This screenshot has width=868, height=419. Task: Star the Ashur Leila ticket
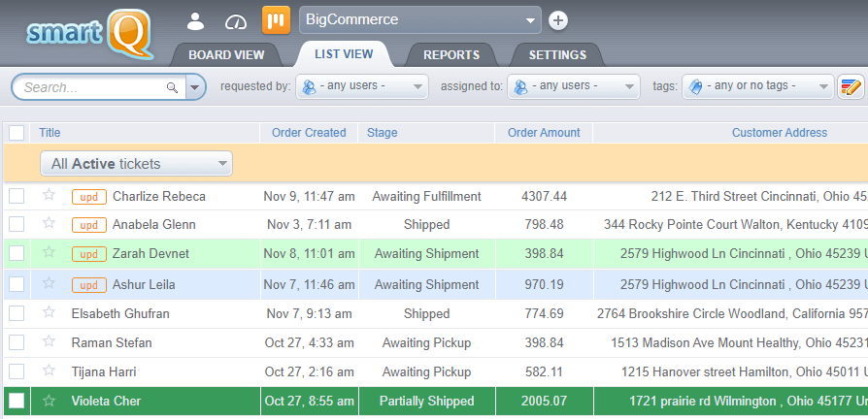50,283
